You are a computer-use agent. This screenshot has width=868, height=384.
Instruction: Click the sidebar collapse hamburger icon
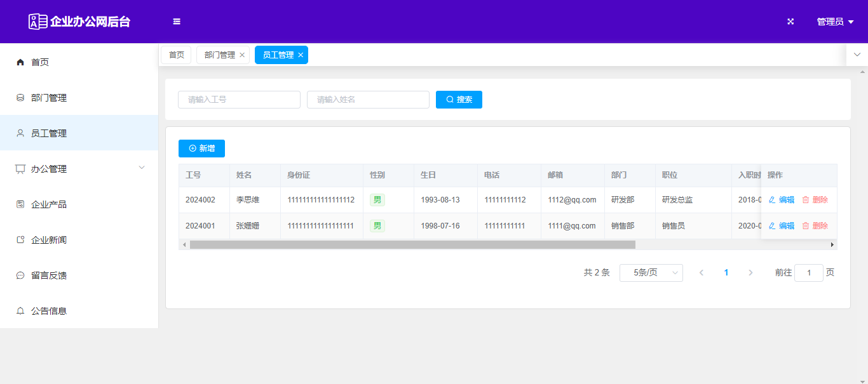click(177, 22)
